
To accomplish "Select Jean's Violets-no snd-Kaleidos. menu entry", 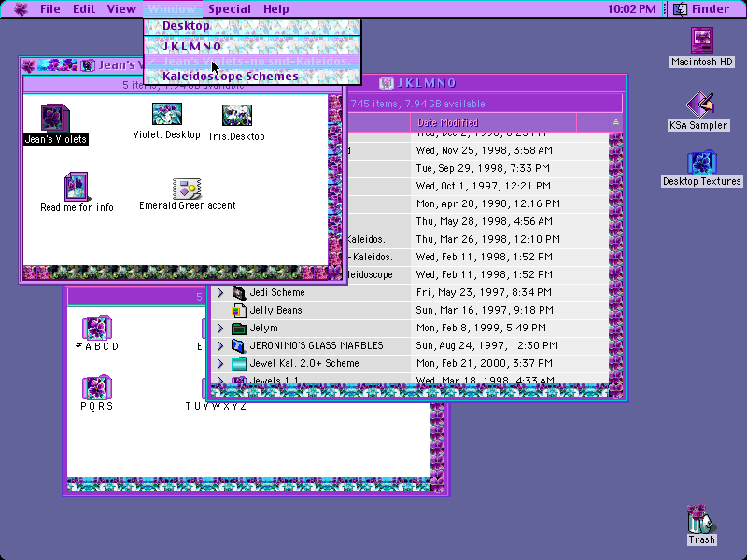I will pos(252,62).
